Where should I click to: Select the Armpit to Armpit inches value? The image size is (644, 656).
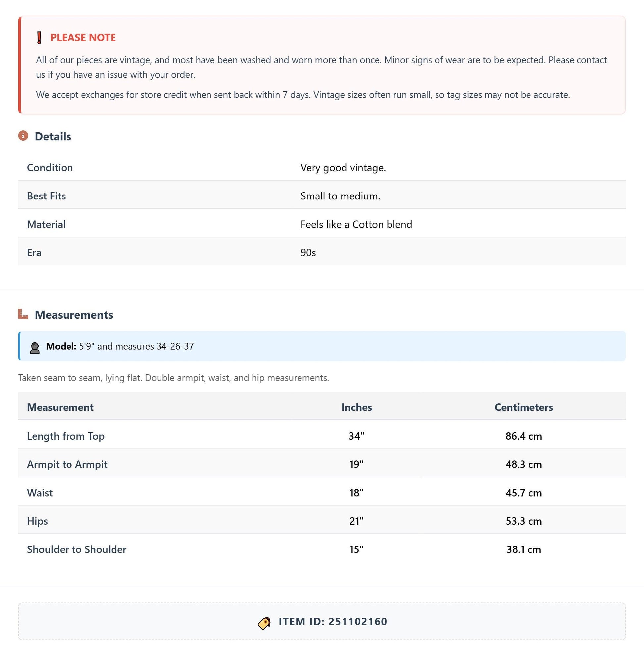pos(356,464)
